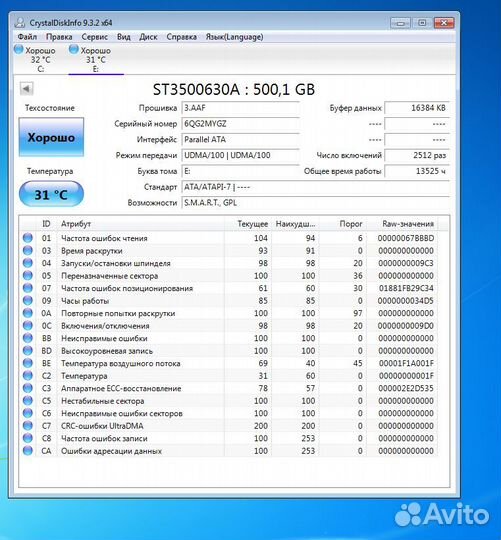Click the Текущее column header

click(248, 224)
